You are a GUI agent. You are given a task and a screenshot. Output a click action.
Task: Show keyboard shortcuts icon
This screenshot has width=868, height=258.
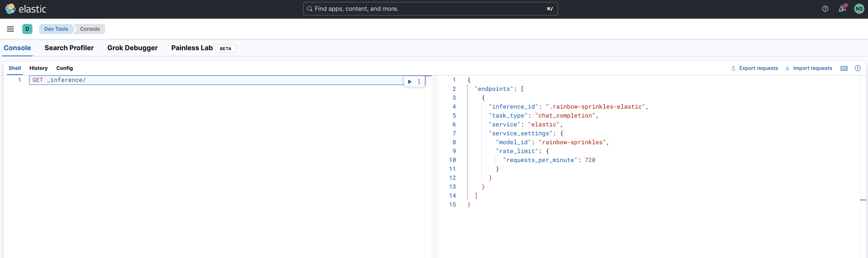click(x=844, y=68)
